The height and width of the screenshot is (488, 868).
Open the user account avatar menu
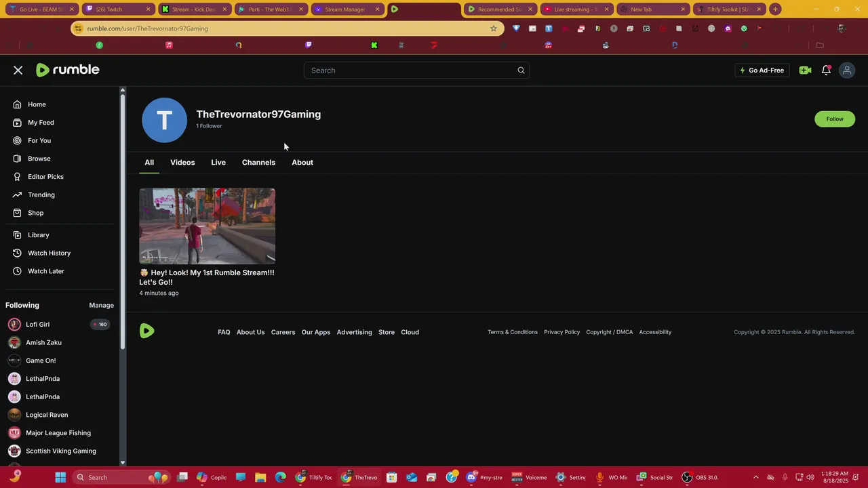point(847,70)
